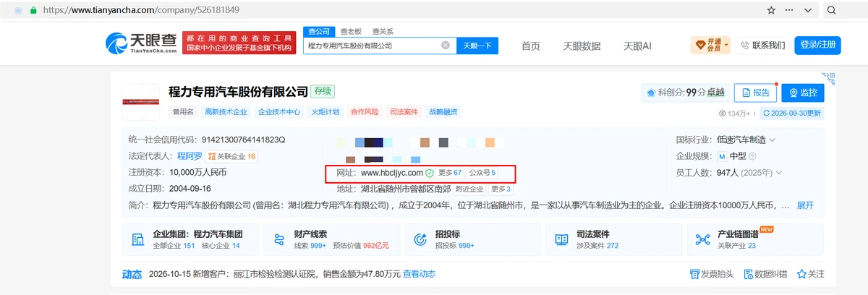This screenshot has width=868, height=295.
Task: Click the help icon next to 中型
Action: tap(753, 156)
